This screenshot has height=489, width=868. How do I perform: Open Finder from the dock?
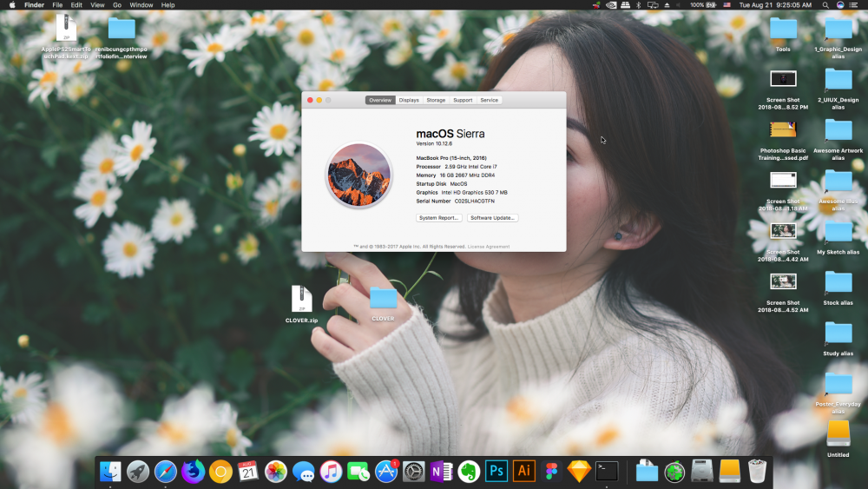110,472
